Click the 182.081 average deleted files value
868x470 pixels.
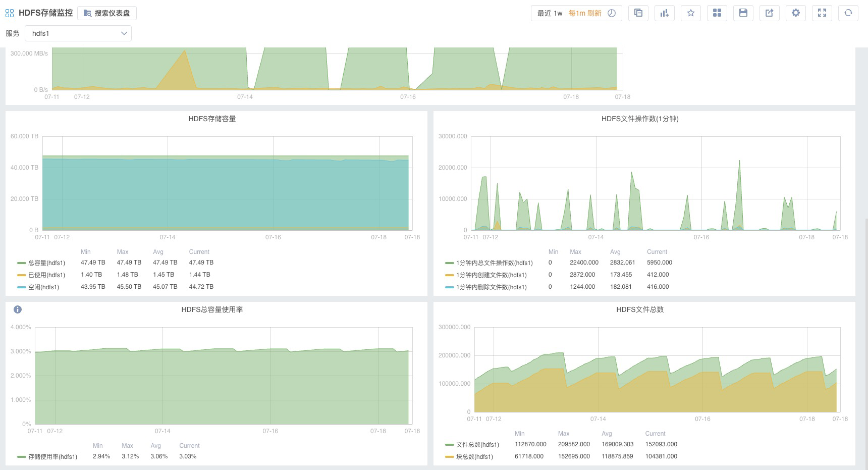(x=621, y=287)
